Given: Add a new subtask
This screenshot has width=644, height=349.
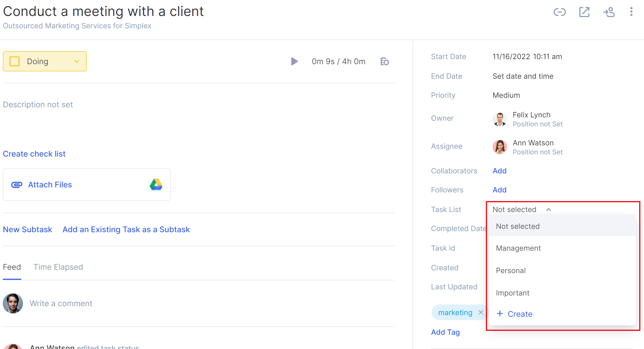Looking at the screenshot, I should 27,229.
